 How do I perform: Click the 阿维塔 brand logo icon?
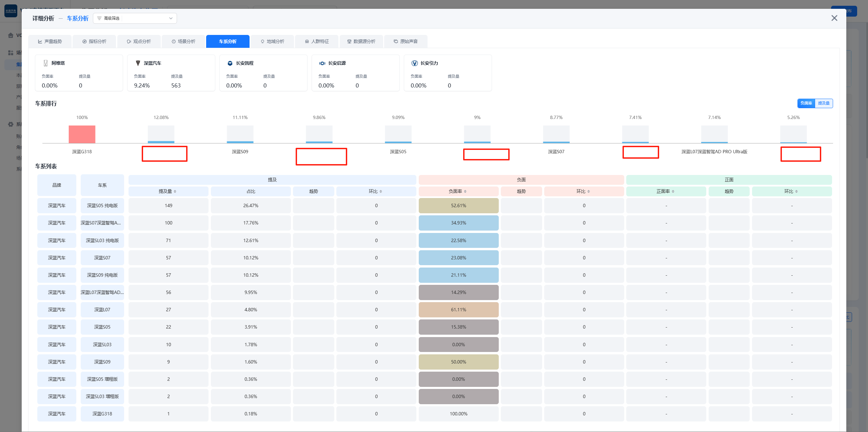pyautogui.click(x=46, y=63)
